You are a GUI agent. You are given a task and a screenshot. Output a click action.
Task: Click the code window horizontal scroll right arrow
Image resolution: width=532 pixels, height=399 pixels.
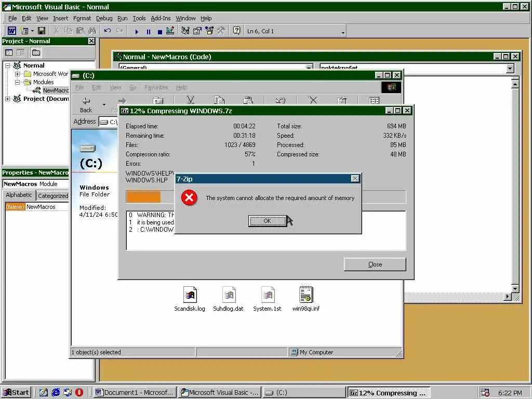[507, 297]
